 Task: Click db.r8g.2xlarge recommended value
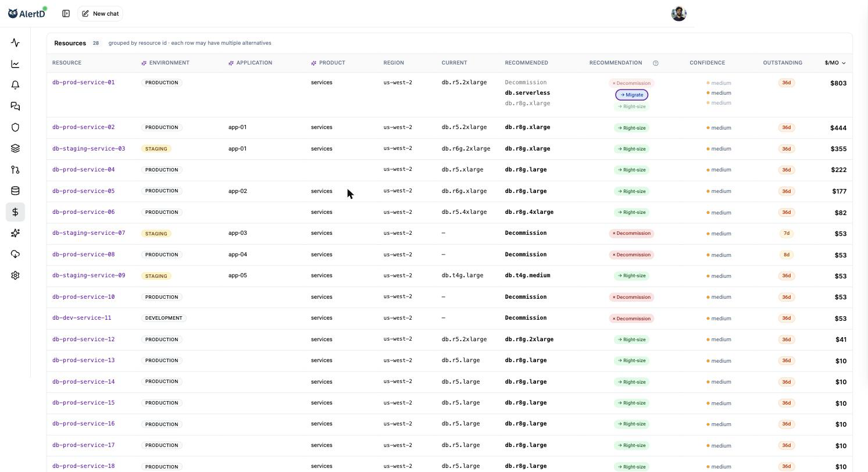529,339
